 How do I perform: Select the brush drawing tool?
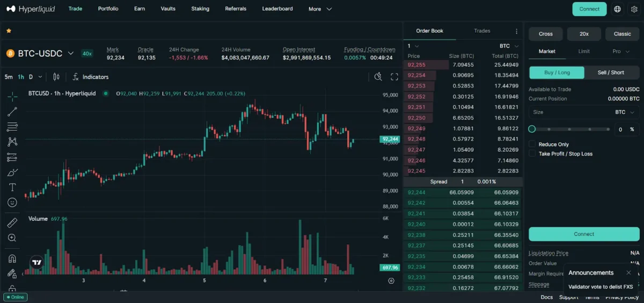[x=12, y=173]
